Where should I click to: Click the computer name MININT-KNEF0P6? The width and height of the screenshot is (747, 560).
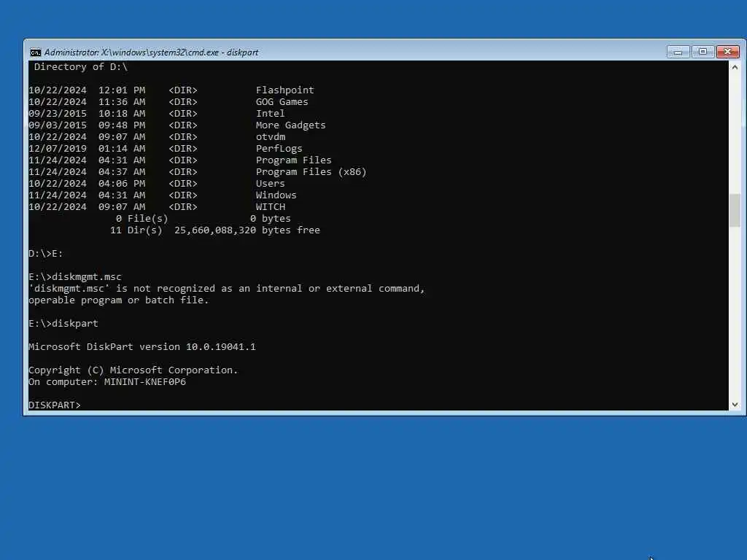point(145,382)
